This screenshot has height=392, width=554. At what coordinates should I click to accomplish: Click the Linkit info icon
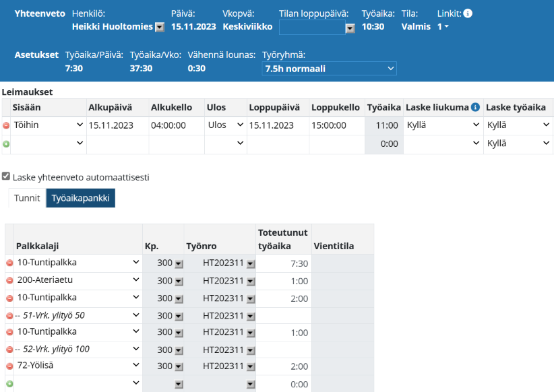tap(468, 13)
